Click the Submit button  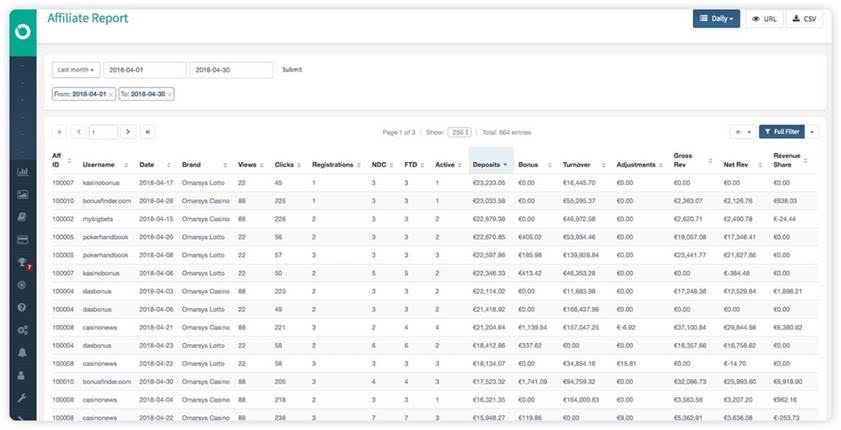tap(292, 70)
